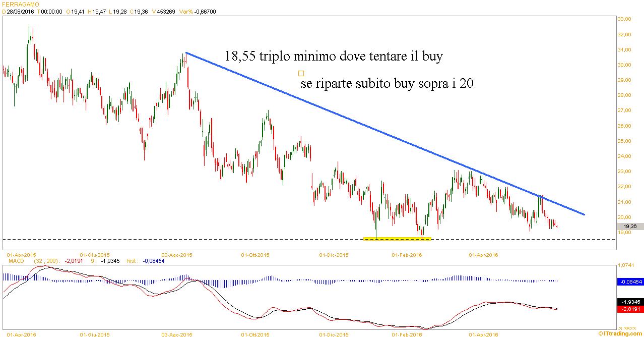The height and width of the screenshot is (337, 644).
Task: Click the blue -0,08454 histogram value tag
Action: [x=630, y=282]
